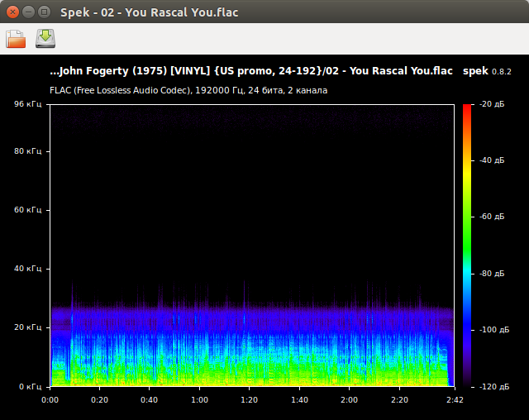Select the 60 кГц axis label
This screenshot has height=420, width=529.
click(27, 210)
